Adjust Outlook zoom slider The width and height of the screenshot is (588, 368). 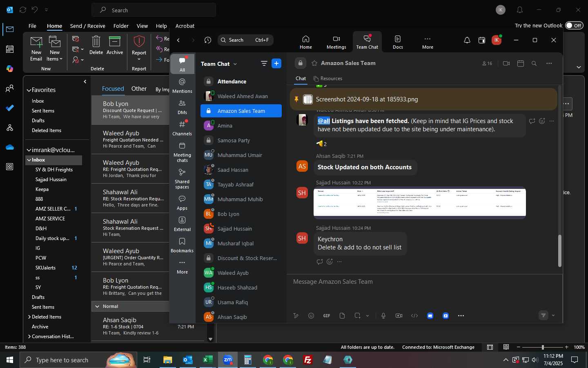click(543, 347)
